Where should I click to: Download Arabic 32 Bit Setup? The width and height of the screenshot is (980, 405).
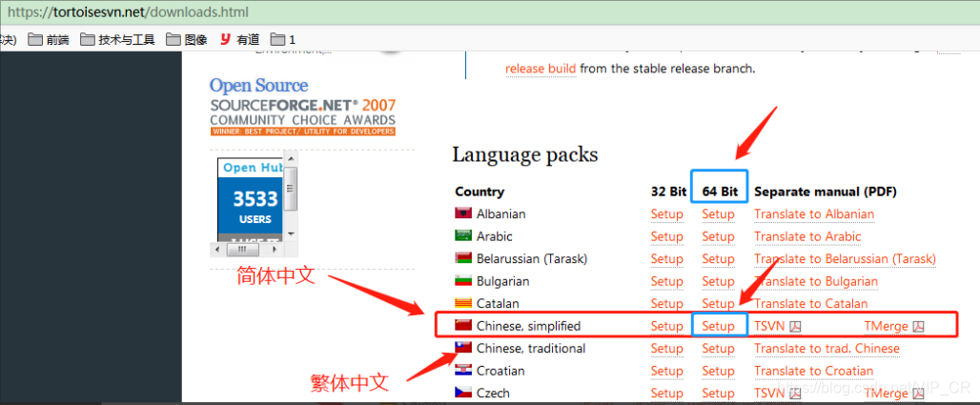[x=667, y=236]
